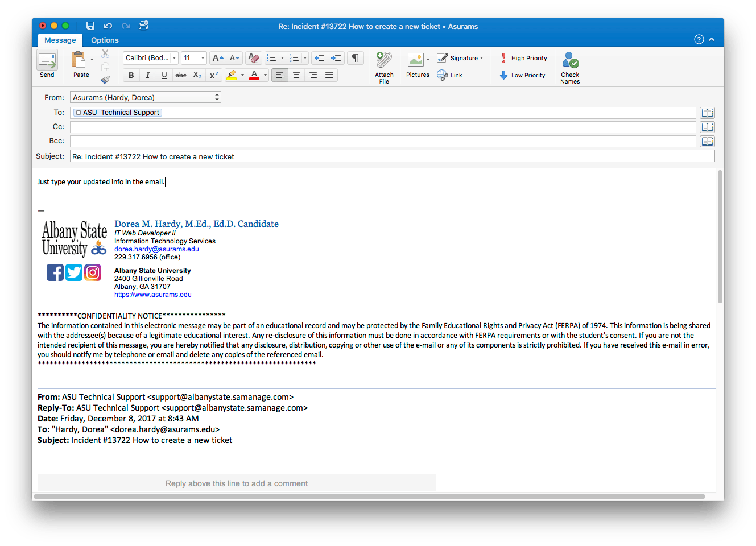
Task: Toggle High Priority for the message
Action: tap(523, 58)
